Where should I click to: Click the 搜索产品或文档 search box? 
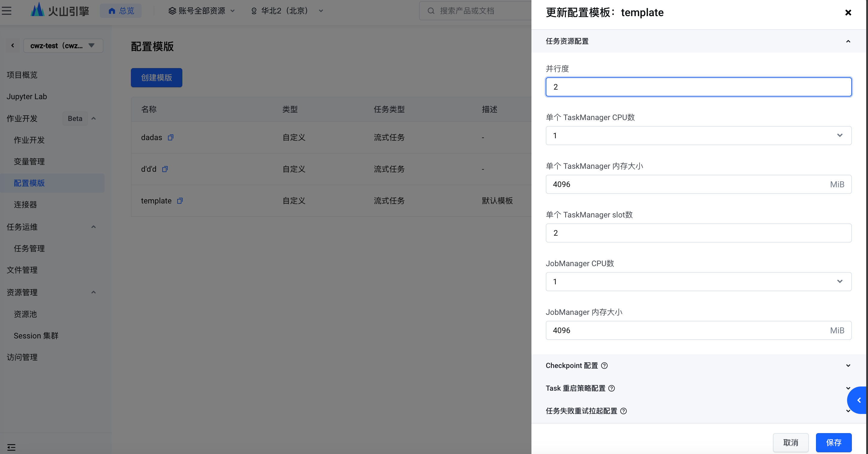click(x=475, y=11)
